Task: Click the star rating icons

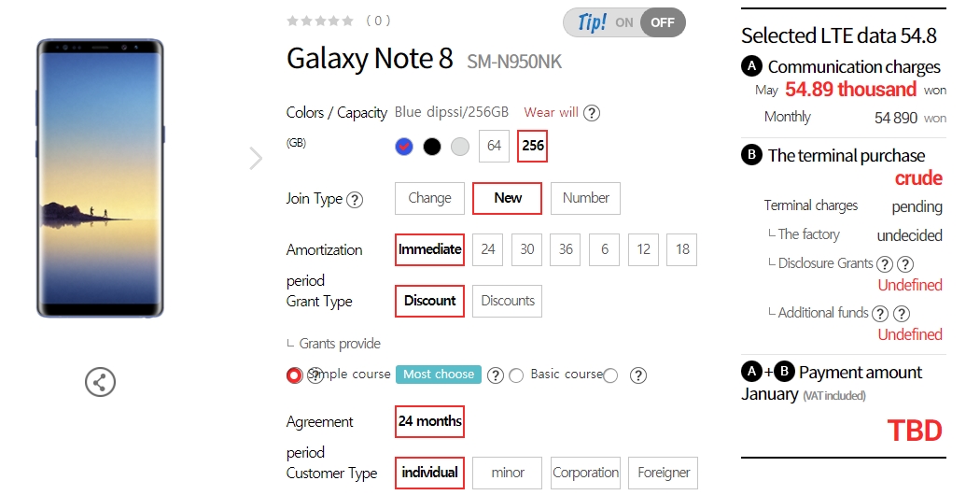Action: coord(320,21)
